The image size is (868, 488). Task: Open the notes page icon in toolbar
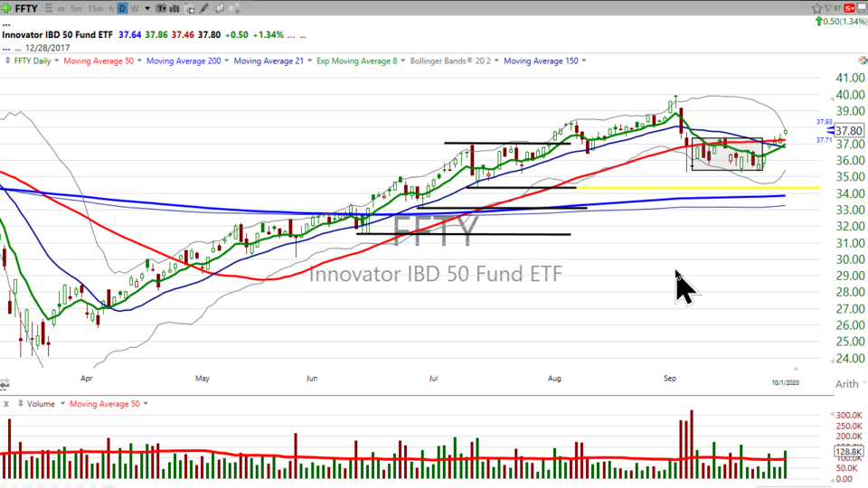[x=219, y=8]
